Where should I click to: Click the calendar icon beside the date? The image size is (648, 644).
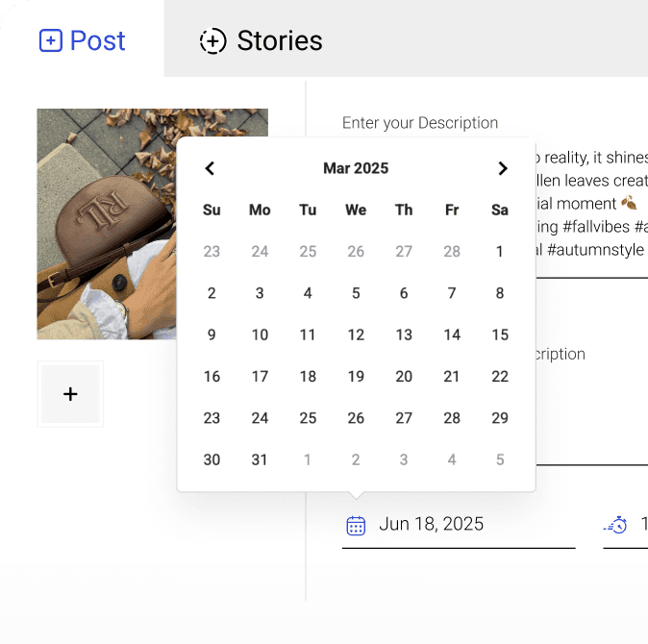(356, 525)
